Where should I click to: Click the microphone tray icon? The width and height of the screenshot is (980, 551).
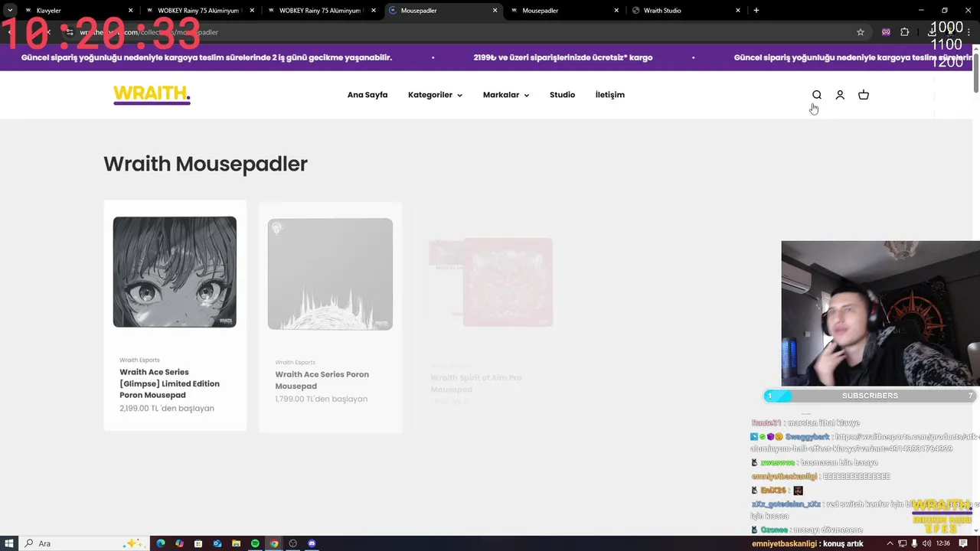pyautogui.click(x=914, y=543)
